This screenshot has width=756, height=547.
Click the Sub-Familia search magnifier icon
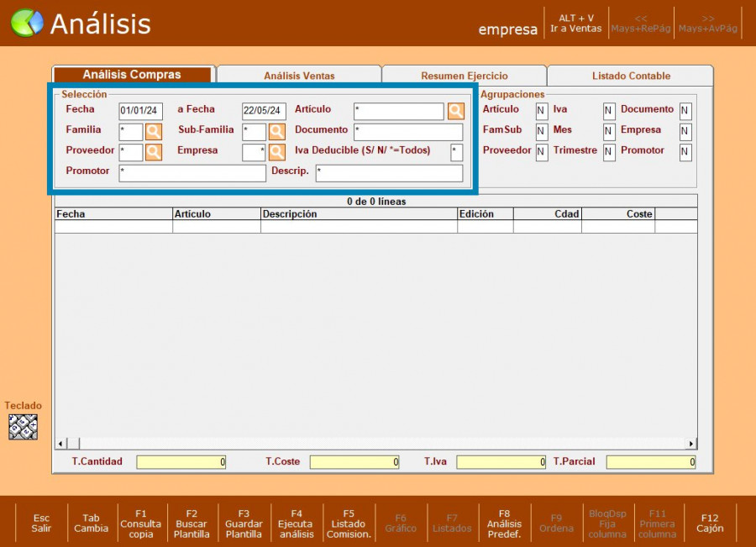click(276, 132)
